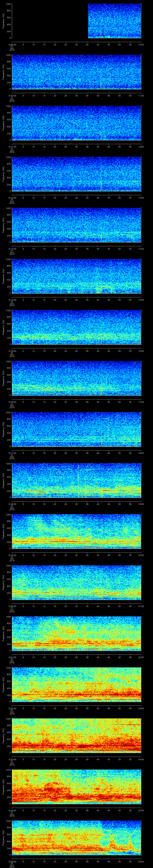Click the spectrogram panel starting at 5:19:00

click(77, 531)
